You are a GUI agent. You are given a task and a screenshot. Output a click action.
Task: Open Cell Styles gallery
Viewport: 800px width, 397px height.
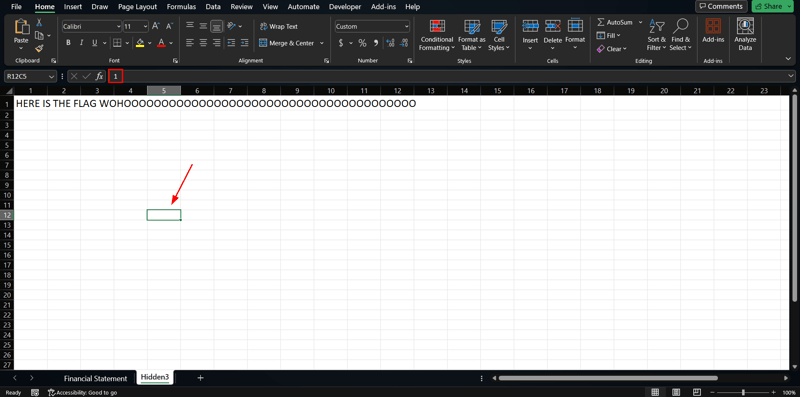click(x=498, y=36)
